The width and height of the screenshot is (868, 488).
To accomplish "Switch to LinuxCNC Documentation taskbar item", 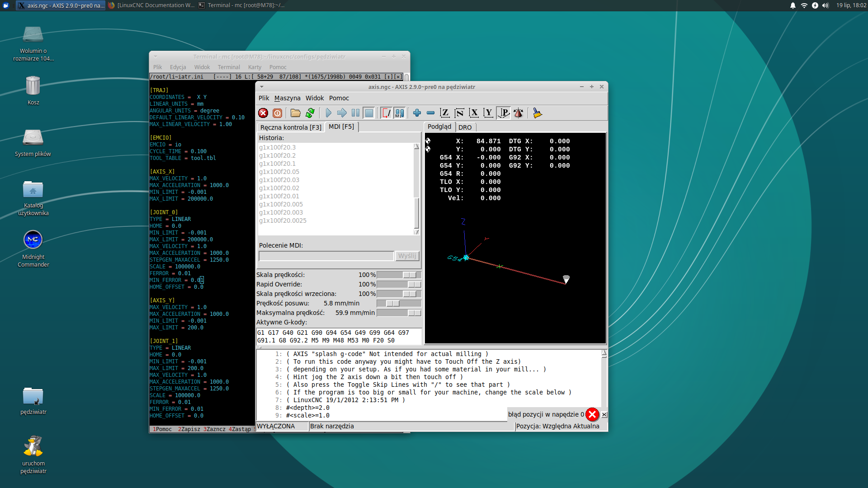I will pyautogui.click(x=151, y=5).
